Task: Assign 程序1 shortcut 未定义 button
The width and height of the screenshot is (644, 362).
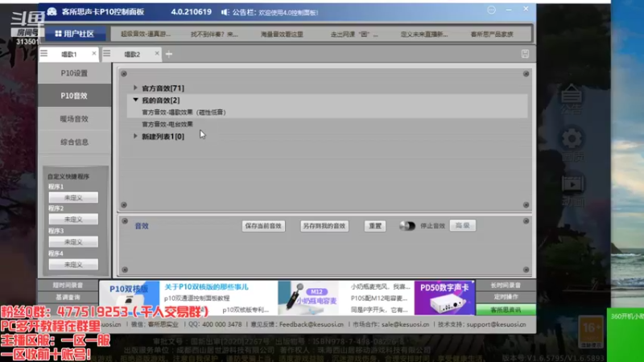Action: [73, 198]
